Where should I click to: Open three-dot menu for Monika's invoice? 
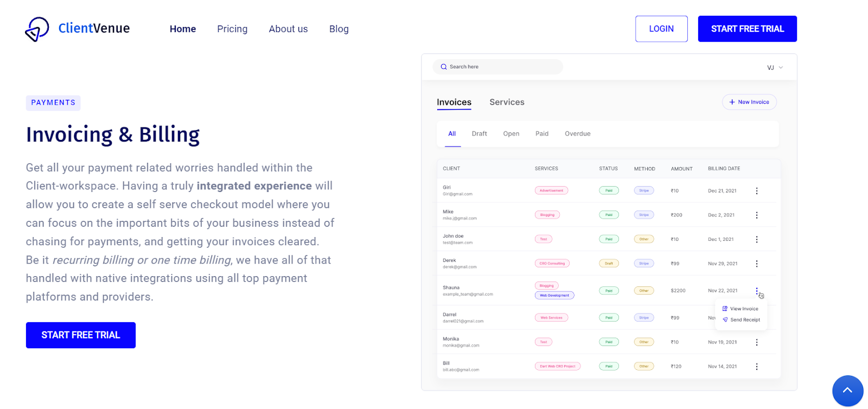[x=757, y=342]
